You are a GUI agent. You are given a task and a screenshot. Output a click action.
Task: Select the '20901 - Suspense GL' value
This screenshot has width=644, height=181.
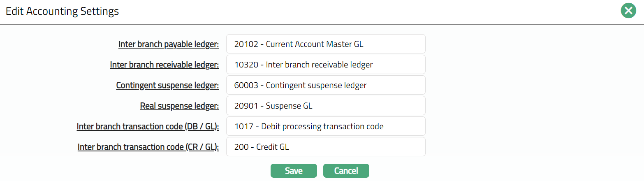[x=273, y=106]
